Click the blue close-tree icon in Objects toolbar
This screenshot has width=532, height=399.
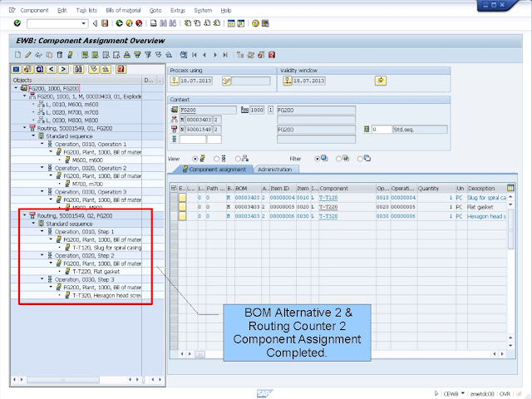16,69
